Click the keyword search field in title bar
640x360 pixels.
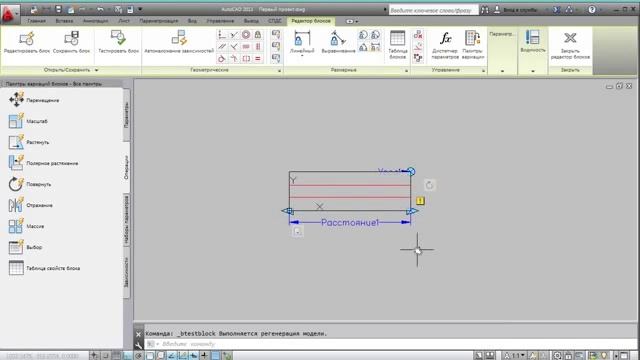pyautogui.click(x=433, y=10)
